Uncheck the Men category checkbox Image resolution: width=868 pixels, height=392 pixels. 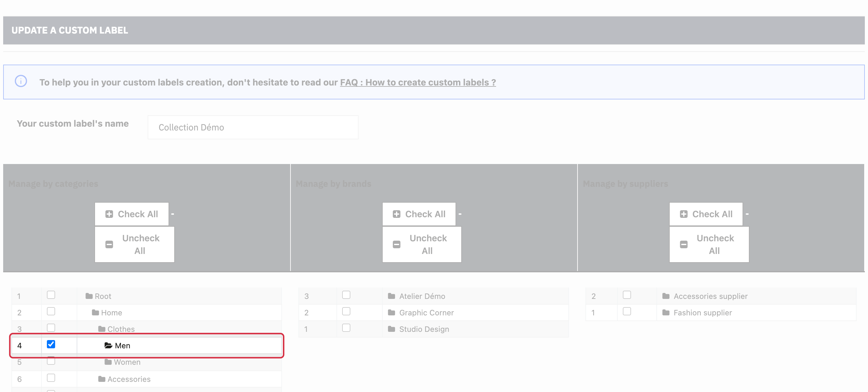51,344
